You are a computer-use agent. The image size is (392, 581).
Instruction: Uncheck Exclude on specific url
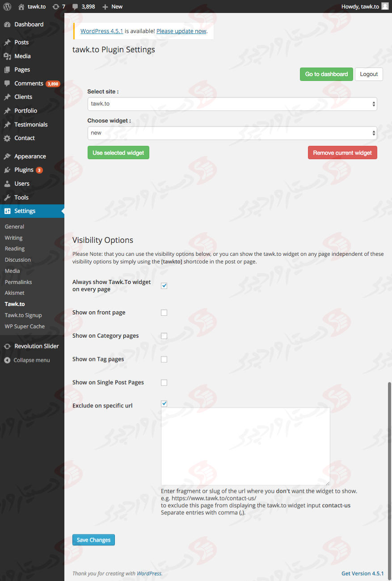click(x=164, y=403)
